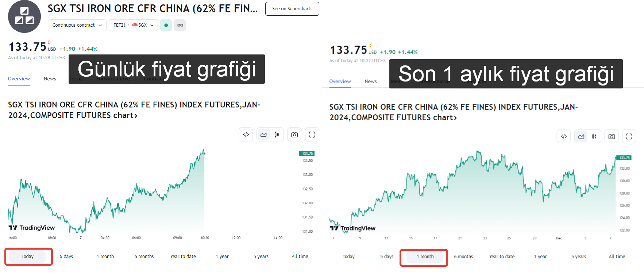Select 1 month range on right chart
Screen dimensions: 644x273
coord(425,257)
